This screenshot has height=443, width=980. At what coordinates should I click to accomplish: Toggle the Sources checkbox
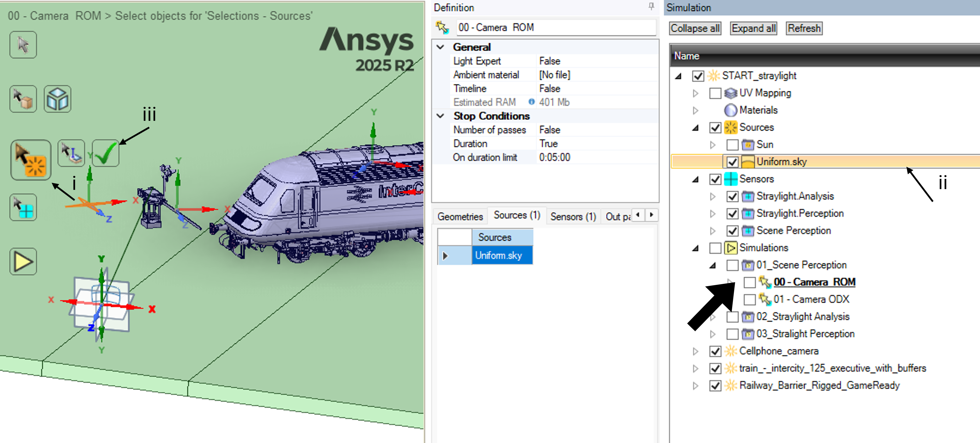[715, 128]
